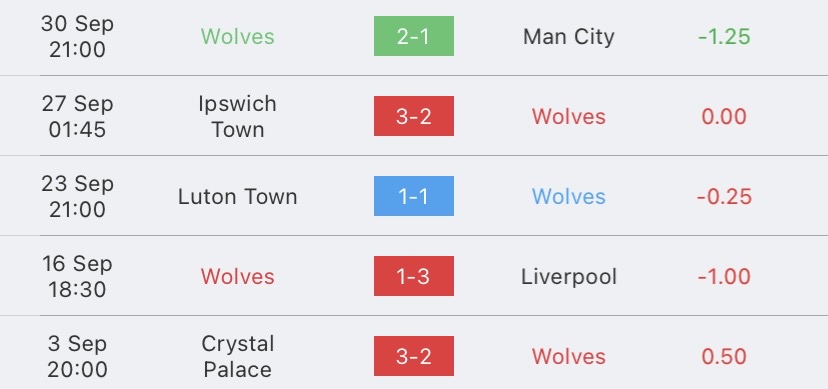Open the 3-2 score for Crystal Palace

(413, 356)
